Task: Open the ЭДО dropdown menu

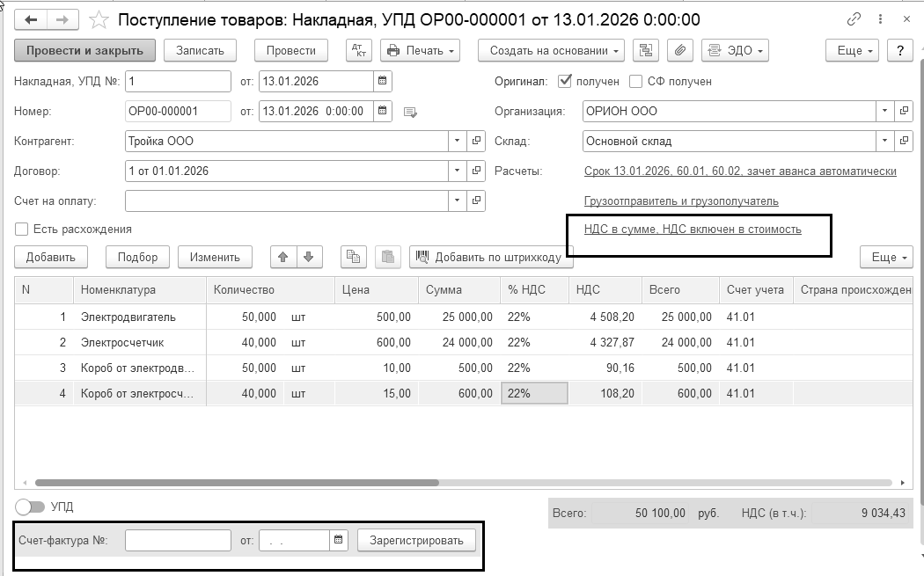Action: click(735, 51)
